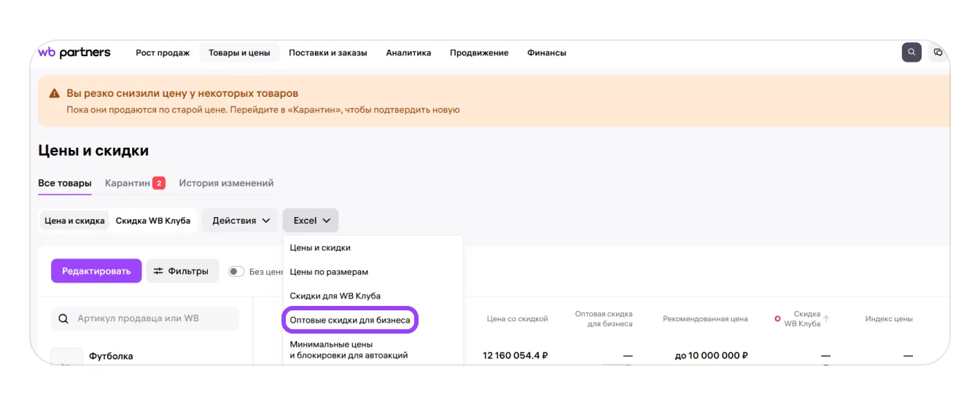Viewport: 980px width, 405px height.
Task: Expand the Действия dropdown
Action: [241, 221]
